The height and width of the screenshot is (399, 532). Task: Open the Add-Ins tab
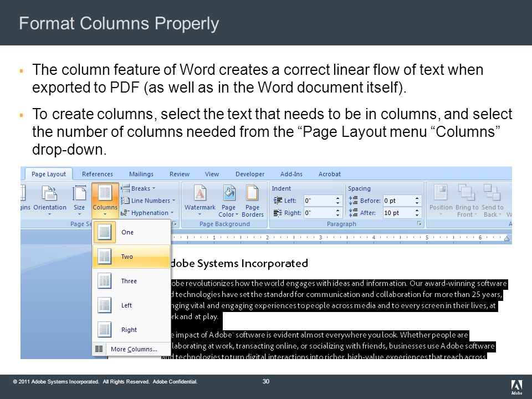pos(291,174)
